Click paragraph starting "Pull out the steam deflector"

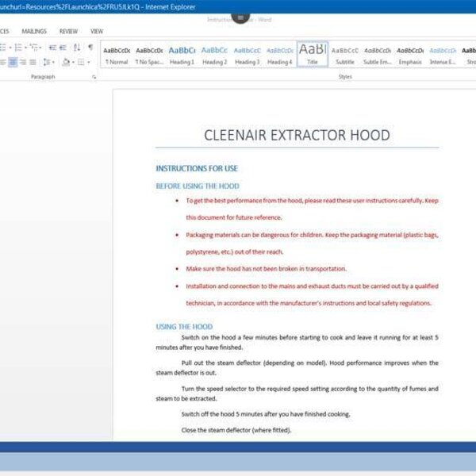pyautogui.click(x=297, y=367)
